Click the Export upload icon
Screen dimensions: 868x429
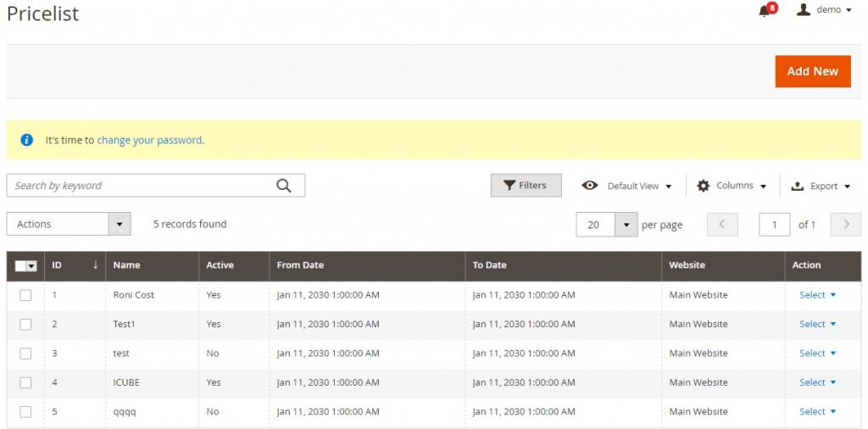coord(798,186)
